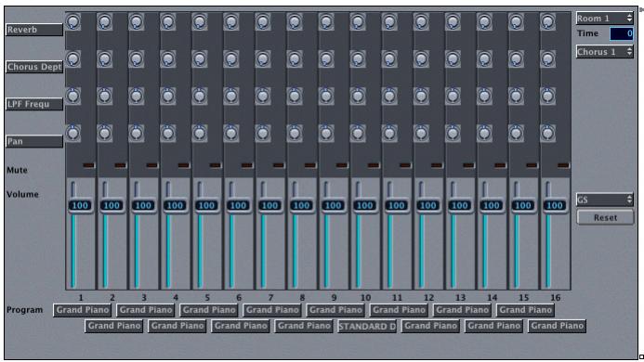644x362 pixels.
Task: Click the Pan knob for channel 10
Action: pyautogui.click(x=358, y=133)
